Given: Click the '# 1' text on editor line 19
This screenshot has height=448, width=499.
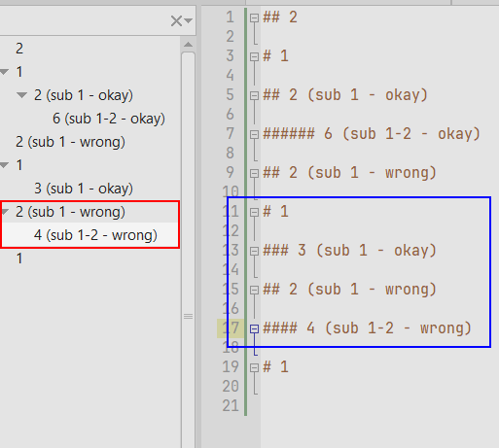Looking at the screenshot, I should tap(275, 367).
